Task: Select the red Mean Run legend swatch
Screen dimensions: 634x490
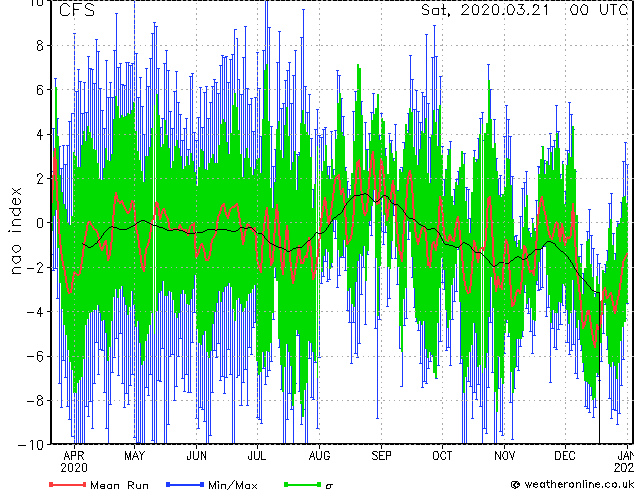Action: (68, 484)
